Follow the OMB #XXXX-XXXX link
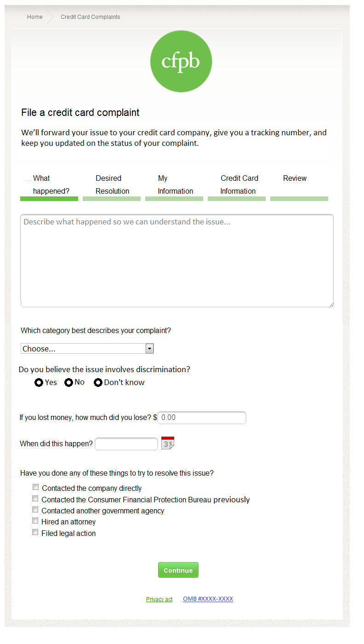 pos(208,599)
